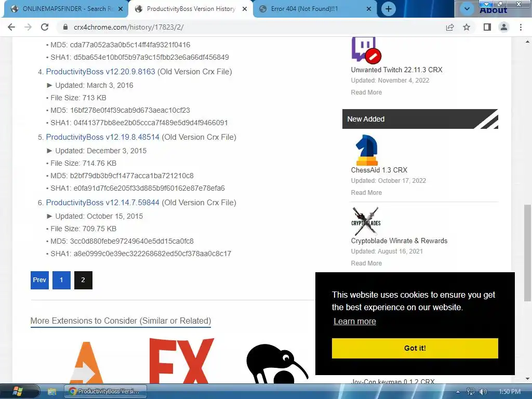Open the network tray icon

[471, 392]
